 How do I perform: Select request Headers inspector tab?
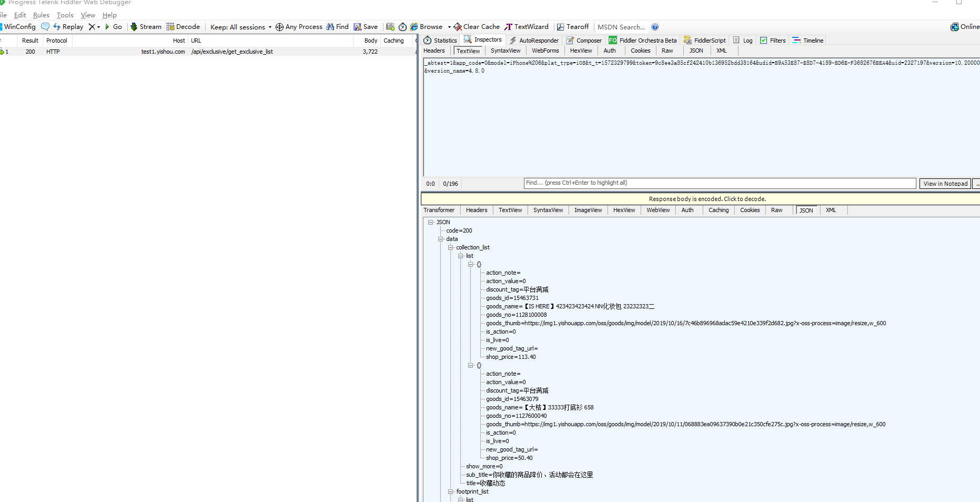click(434, 51)
